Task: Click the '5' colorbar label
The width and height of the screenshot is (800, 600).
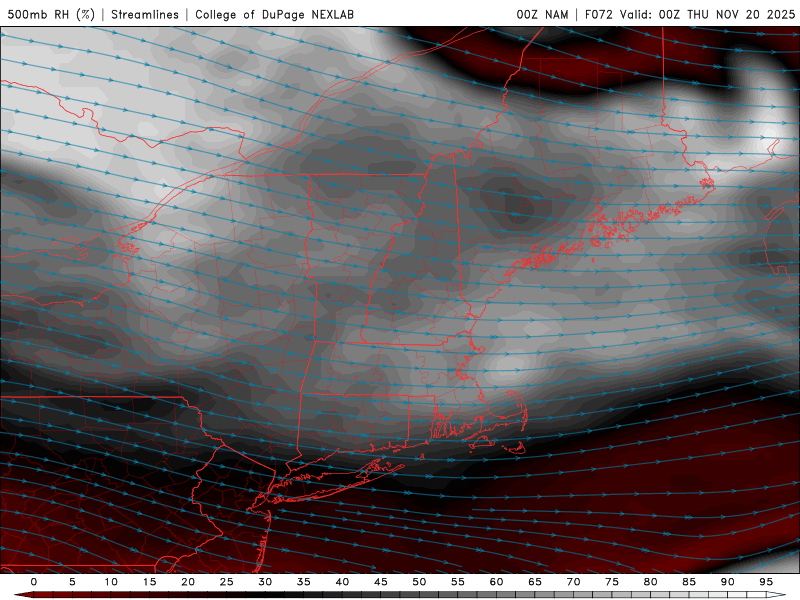Action: (x=72, y=582)
